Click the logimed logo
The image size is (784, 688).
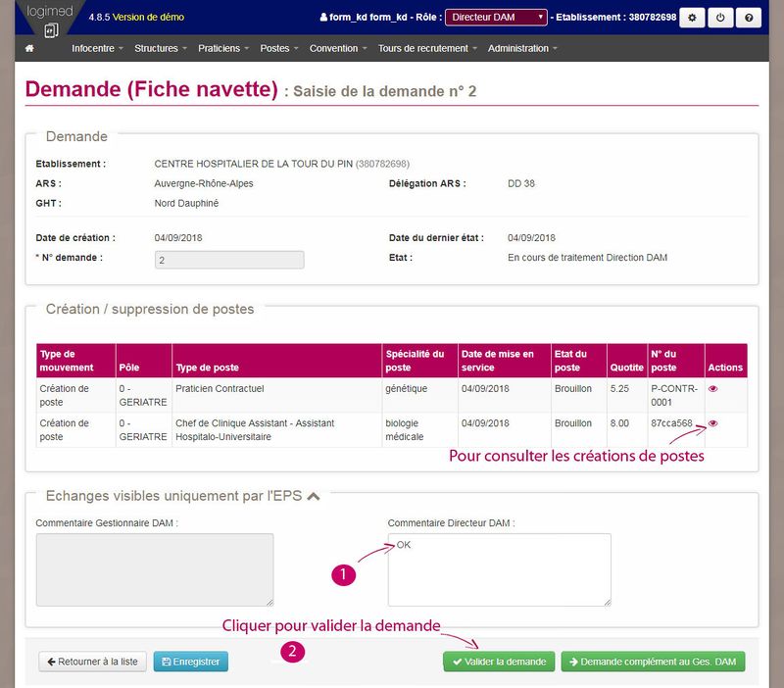(50, 19)
